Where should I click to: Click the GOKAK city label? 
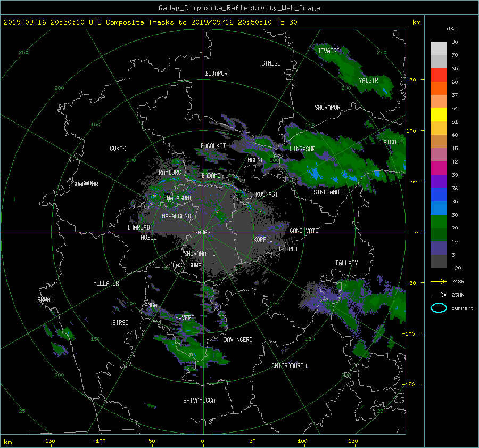(118, 149)
